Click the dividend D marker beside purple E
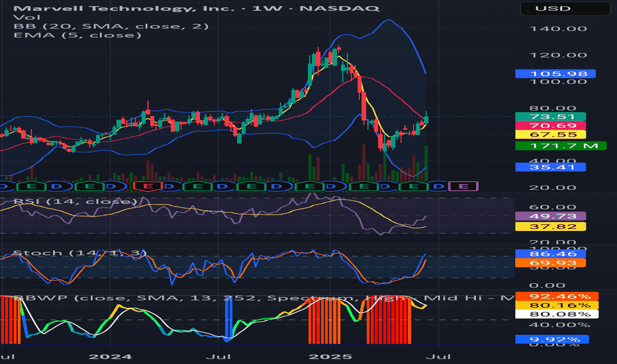 438,186
